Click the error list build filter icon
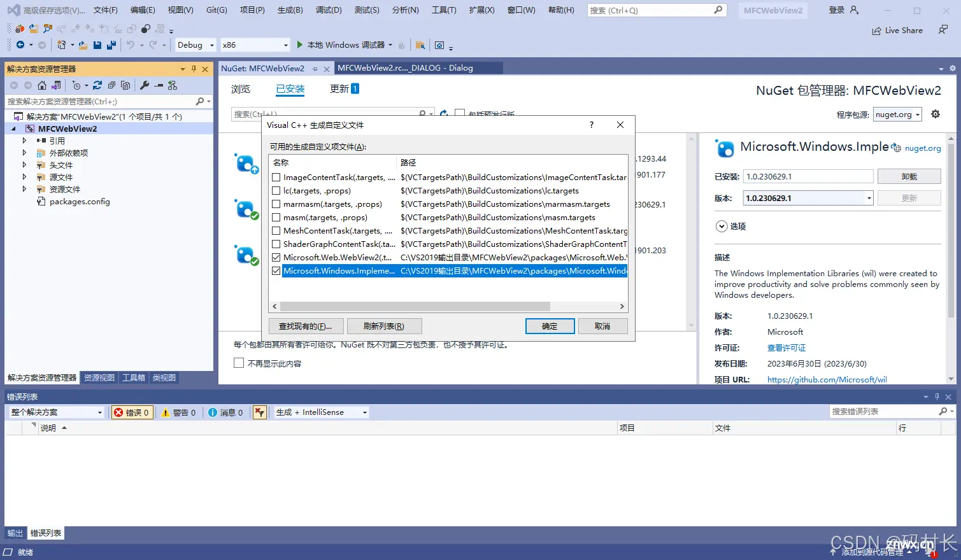This screenshot has height=560, width=961. point(259,412)
